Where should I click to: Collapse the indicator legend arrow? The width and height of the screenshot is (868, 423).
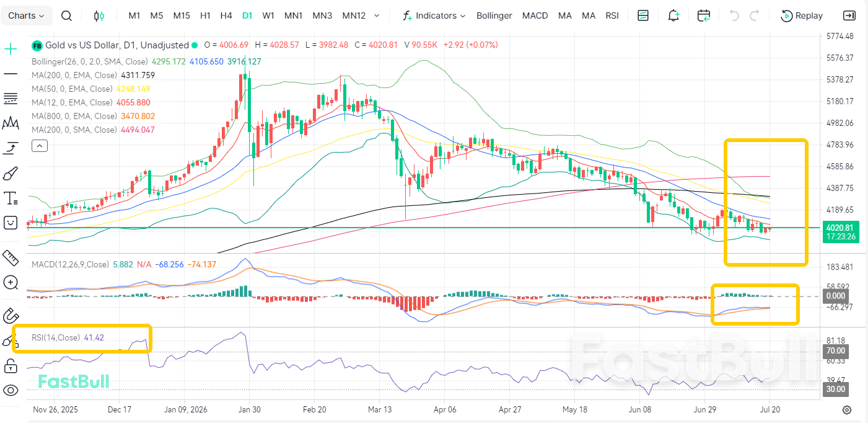coord(39,146)
